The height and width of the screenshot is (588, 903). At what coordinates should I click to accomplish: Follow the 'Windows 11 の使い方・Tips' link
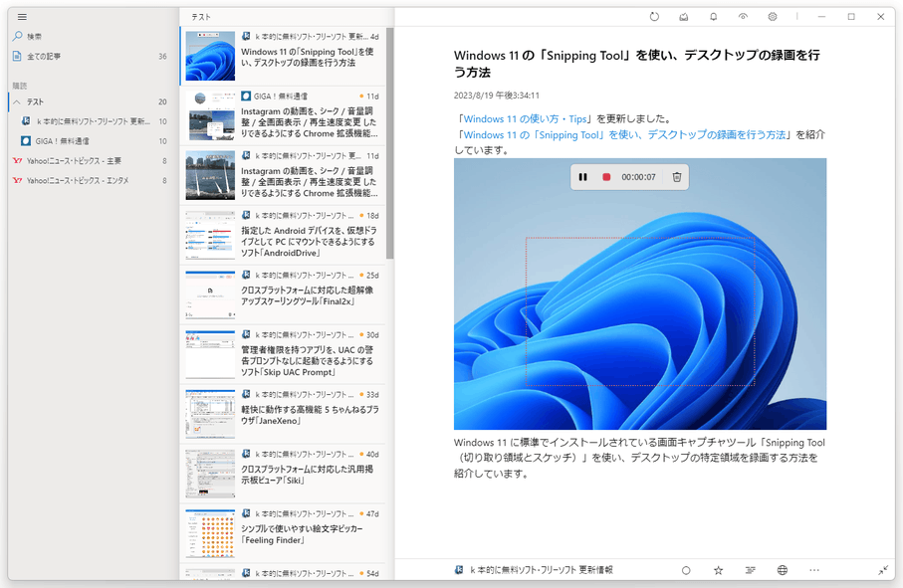(525, 119)
